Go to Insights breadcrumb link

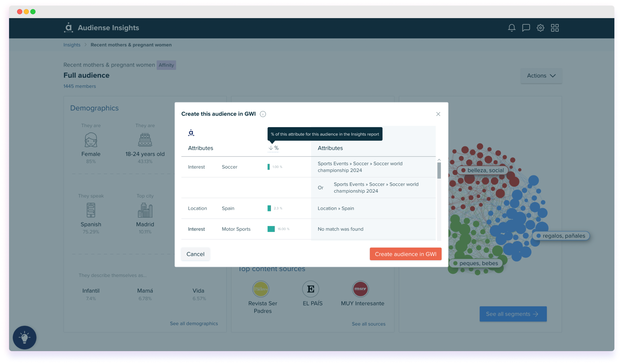72,45
